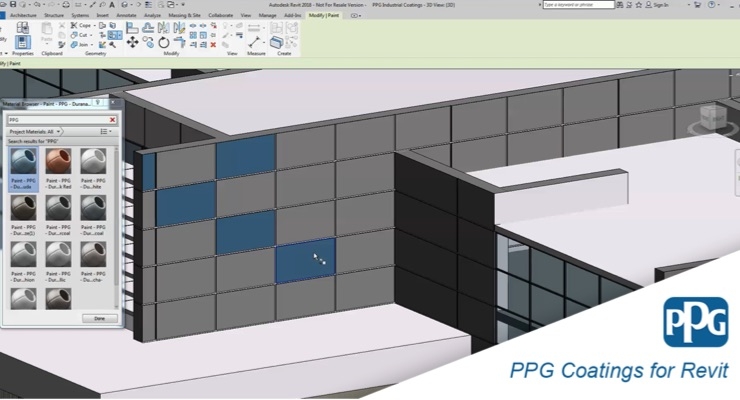This screenshot has height=400, width=740.
Task: Click the highlighted Paint tool icon
Action: coord(115,35)
